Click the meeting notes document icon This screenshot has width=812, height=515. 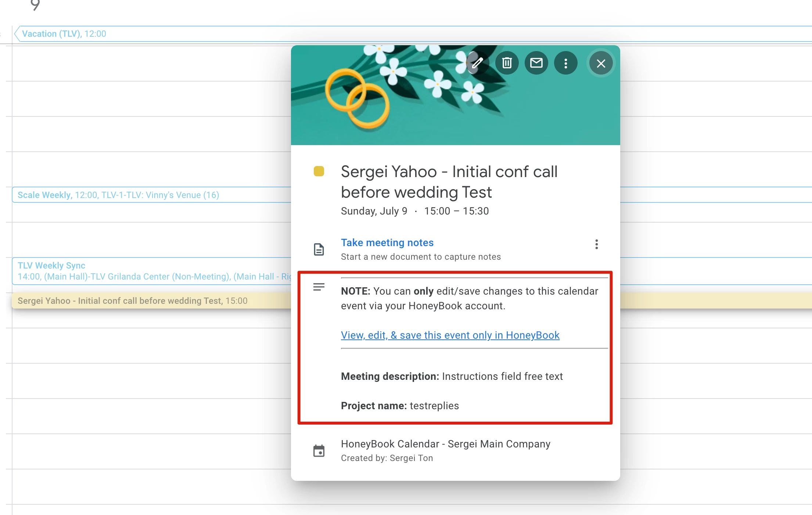[319, 249]
